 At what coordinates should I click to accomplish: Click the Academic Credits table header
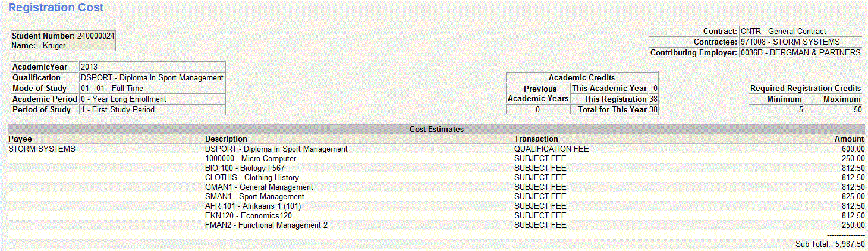581,77
